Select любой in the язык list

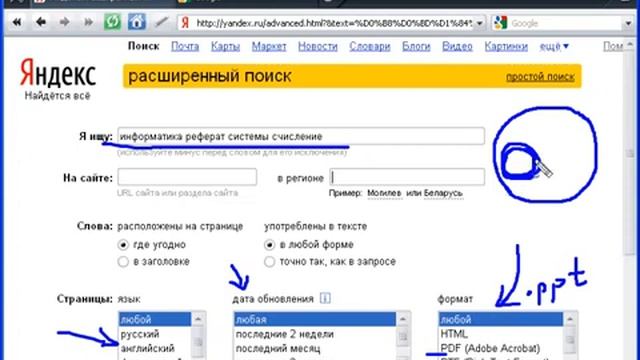click(155, 319)
